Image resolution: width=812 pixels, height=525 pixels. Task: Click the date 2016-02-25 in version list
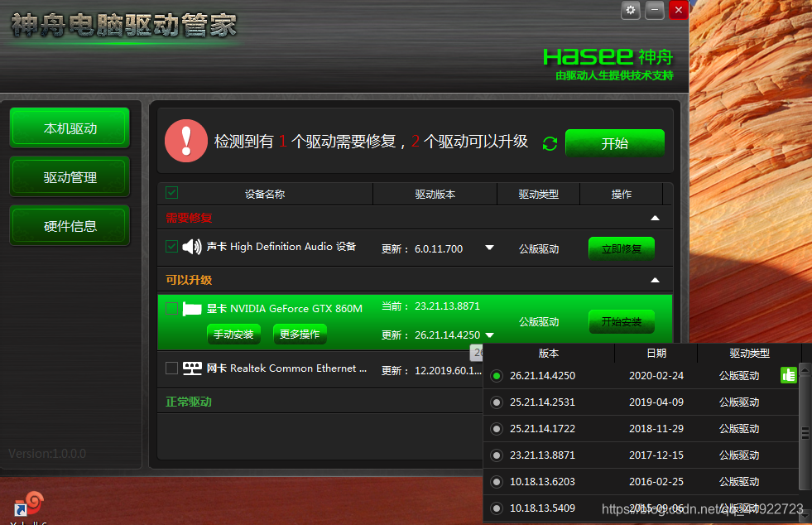[x=656, y=481]
